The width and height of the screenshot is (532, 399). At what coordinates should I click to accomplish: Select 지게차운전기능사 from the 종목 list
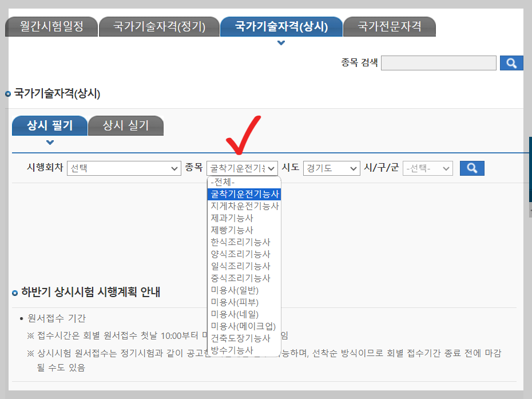point(243,206)
